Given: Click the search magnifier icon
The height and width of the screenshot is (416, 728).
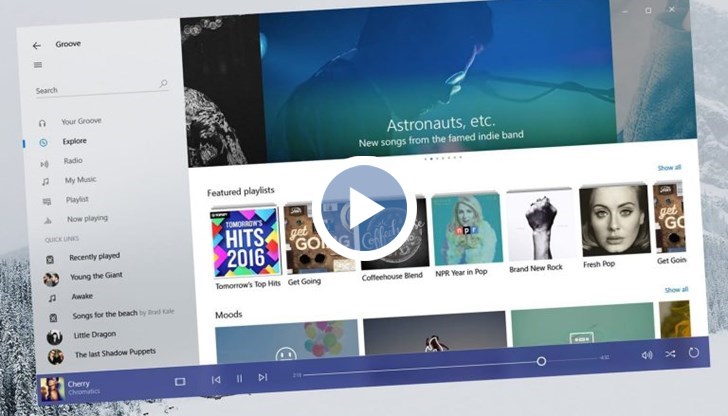Looking at the screenshot, I should pyautogui.click(x=163, y=85).
